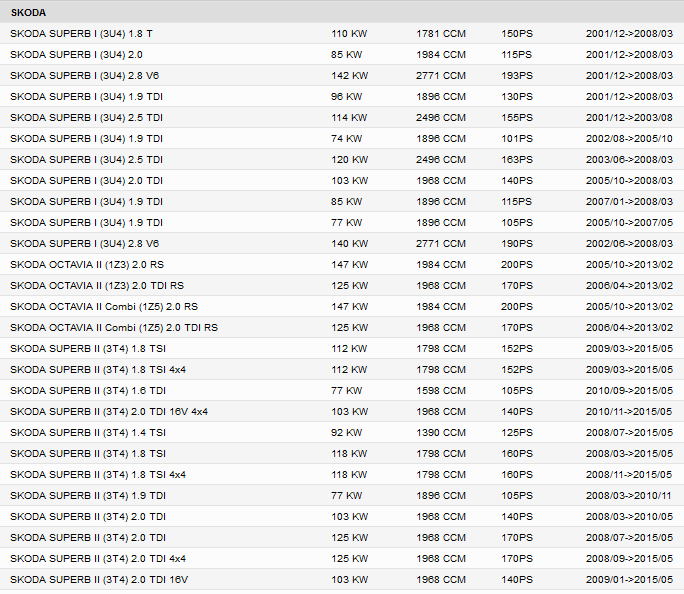Select row SKODA OCTAVIA II Combi (1Z5) 2.0 TDI RS
Screen dimensions: 684x594
click(342, 328)
